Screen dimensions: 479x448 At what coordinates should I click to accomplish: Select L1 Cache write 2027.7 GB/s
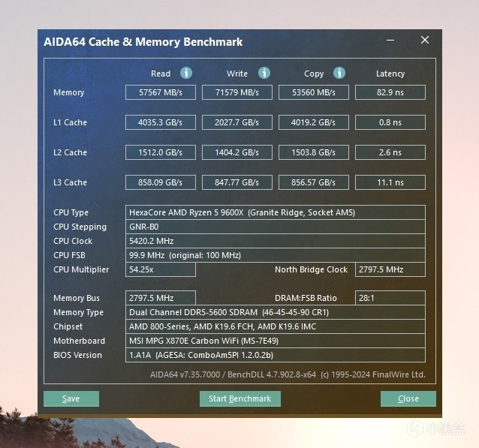pyautogui.click(x=237, y=122)
